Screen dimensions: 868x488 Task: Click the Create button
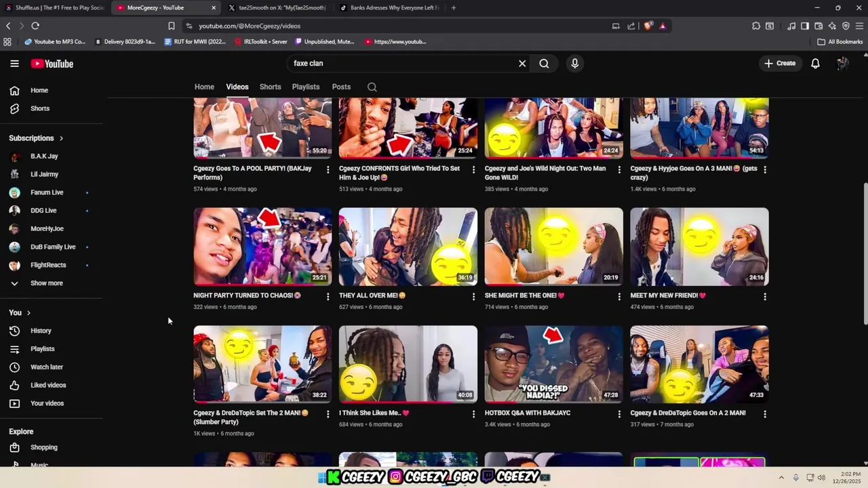pyautogui.click(x=780, y=64)
